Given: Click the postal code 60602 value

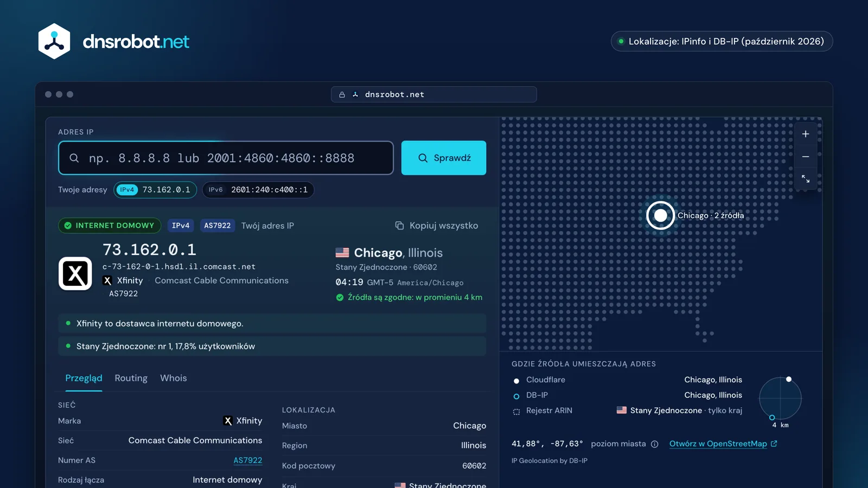Looking at the screenshot, I should pyautogui.click(x=474, y=466).
